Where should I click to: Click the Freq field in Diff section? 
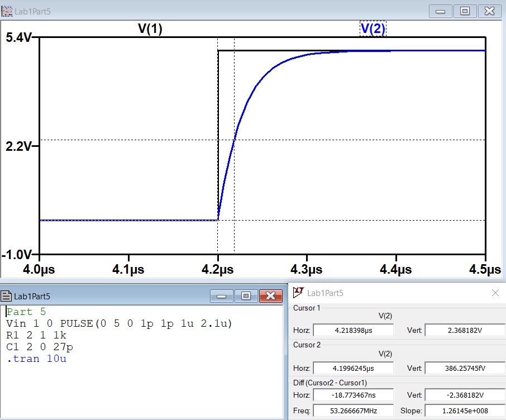pos(353,411)
